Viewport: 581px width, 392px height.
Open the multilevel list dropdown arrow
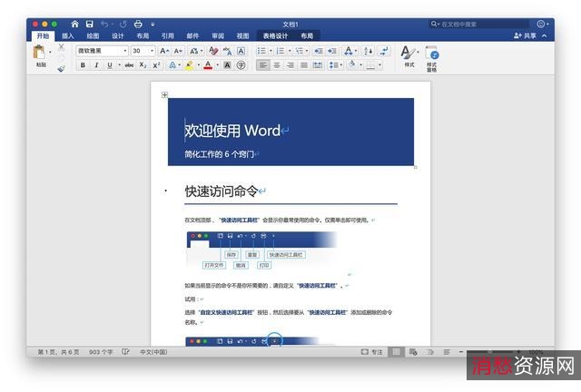307,51
